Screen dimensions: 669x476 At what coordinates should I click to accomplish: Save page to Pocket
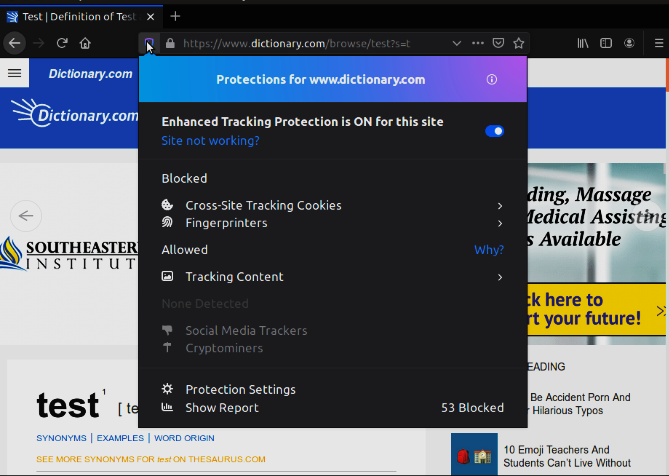[x=498, y=43]
